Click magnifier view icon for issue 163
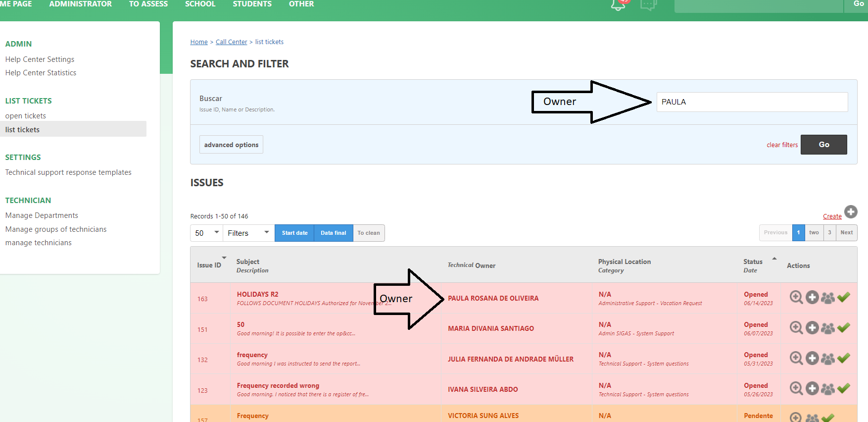 click(796, 297)
